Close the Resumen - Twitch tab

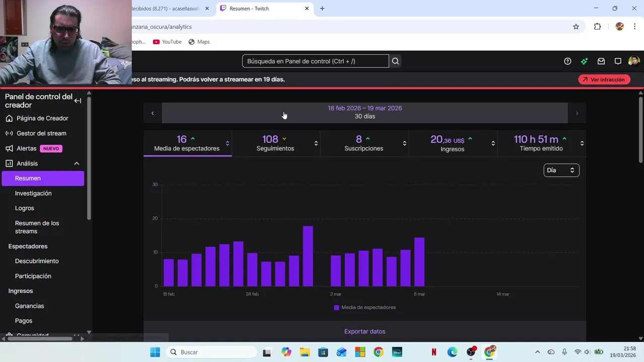pos(307,9)
